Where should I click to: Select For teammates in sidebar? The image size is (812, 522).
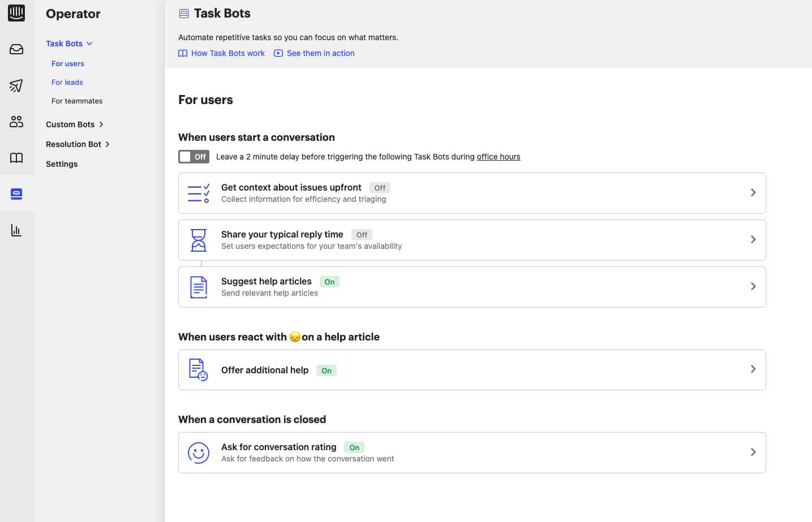[77, 101]
